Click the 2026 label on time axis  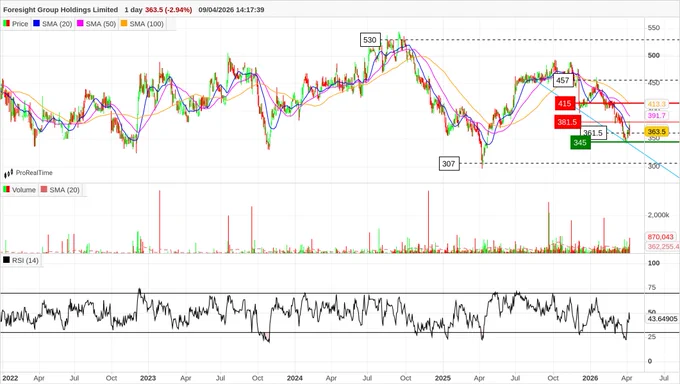(x=590, y=378)
